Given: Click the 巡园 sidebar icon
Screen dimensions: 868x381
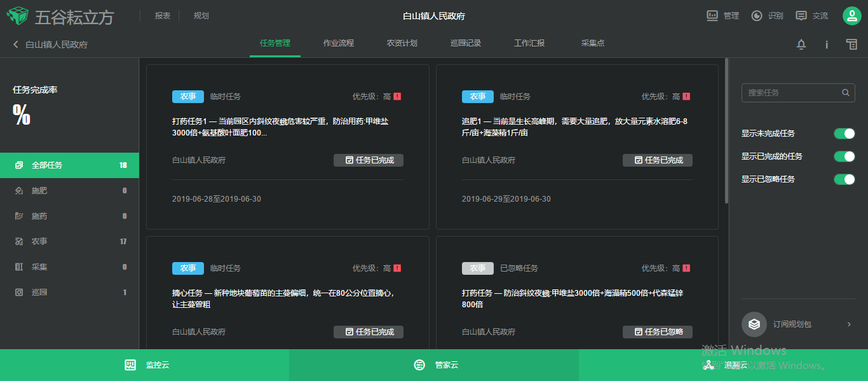Looking at the screenshot, I should tap(19, 293).
